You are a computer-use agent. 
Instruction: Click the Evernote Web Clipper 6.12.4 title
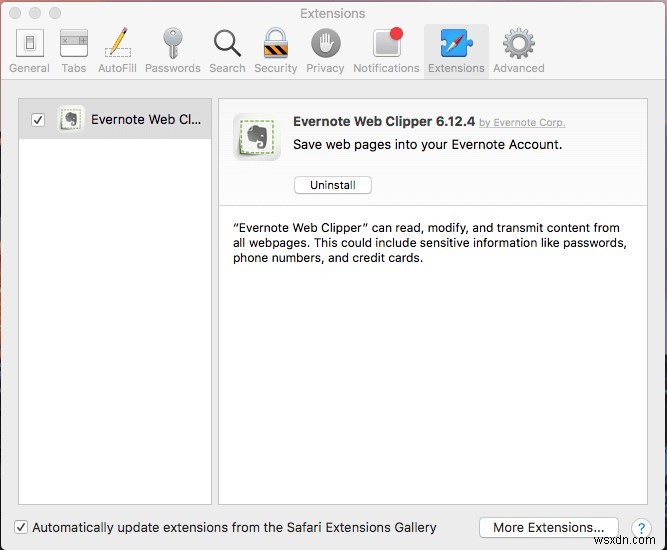tap(383, 122)
